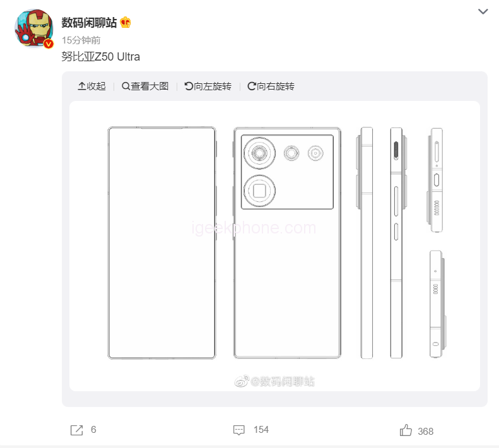
Task: Click the 努比亚Z50 Ultra post text
Action: coord(100,56)
